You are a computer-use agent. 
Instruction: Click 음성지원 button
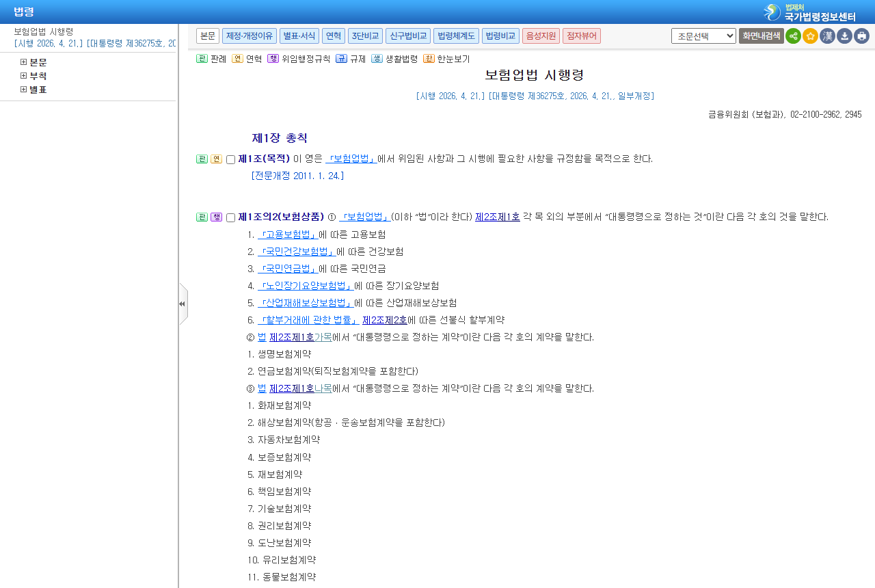click(541, 36)
